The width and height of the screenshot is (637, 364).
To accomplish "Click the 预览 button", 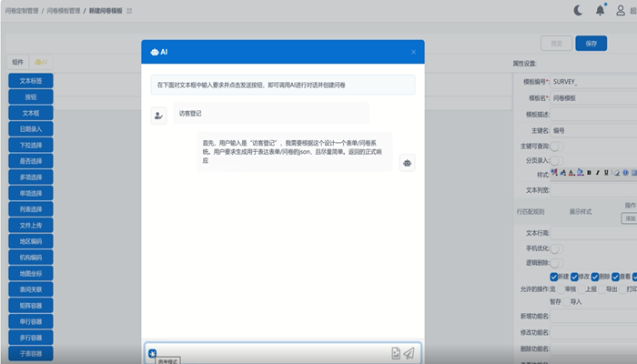I will [x=557, y=44].
